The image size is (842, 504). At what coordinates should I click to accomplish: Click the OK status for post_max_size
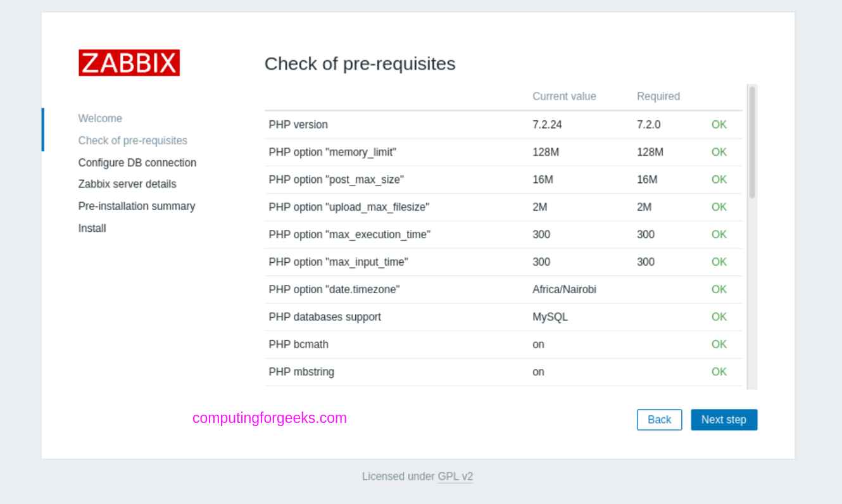tap(719, 180)
